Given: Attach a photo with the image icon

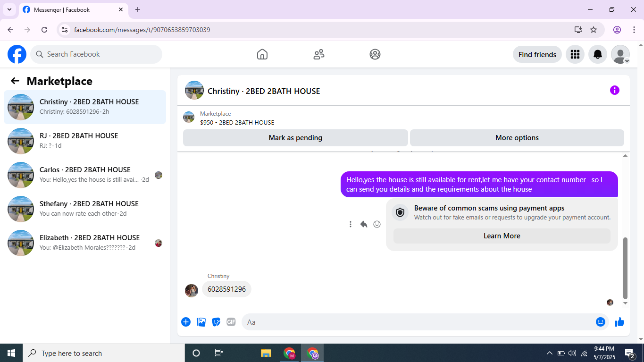Looking at the screenshot, I should [x=201, y=322].
